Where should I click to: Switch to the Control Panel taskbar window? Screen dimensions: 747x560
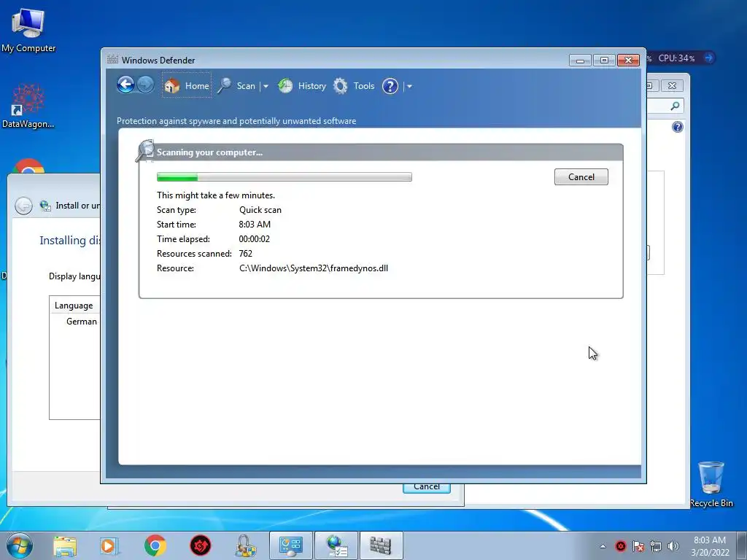pos(291,545)
